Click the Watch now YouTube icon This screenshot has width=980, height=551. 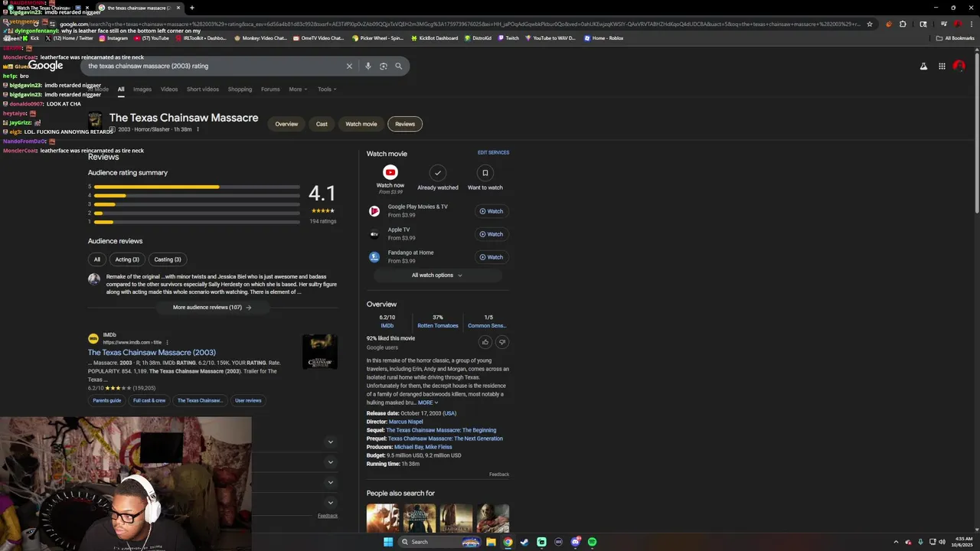click(x=390, y=173)
